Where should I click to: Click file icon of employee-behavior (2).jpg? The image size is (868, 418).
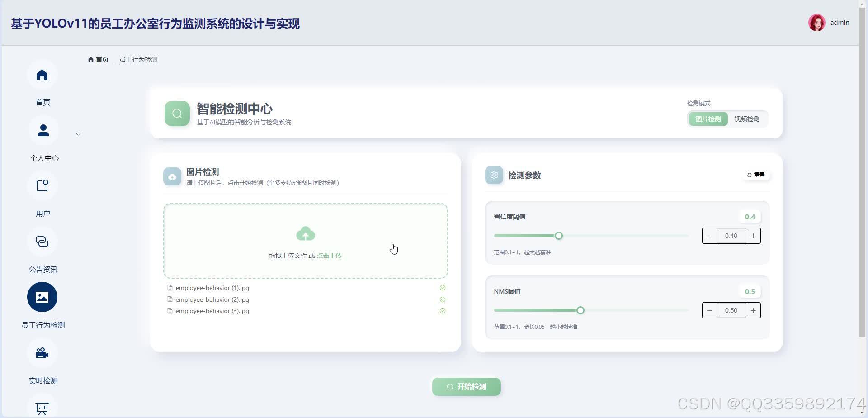[170, 299]
